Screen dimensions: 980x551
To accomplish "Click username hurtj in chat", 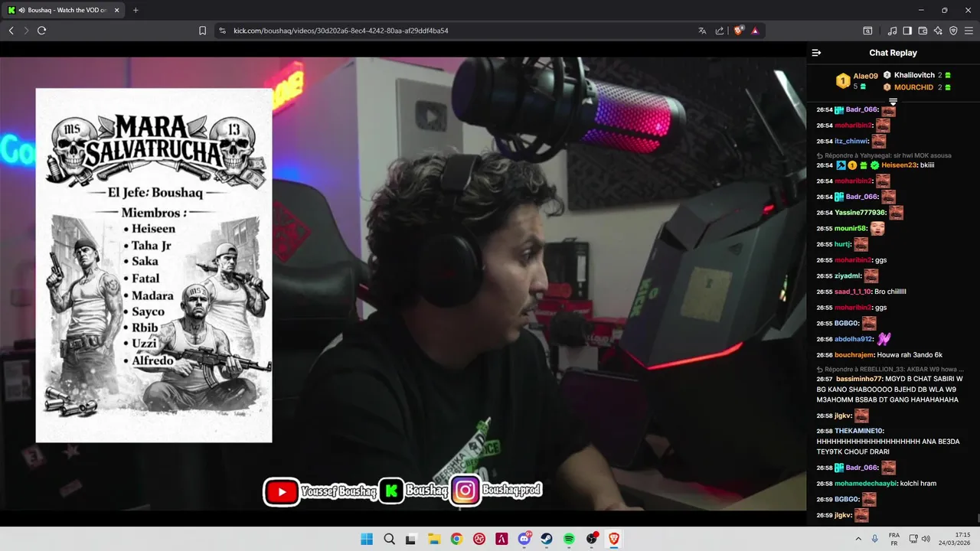I will click(x=843, y=244).
